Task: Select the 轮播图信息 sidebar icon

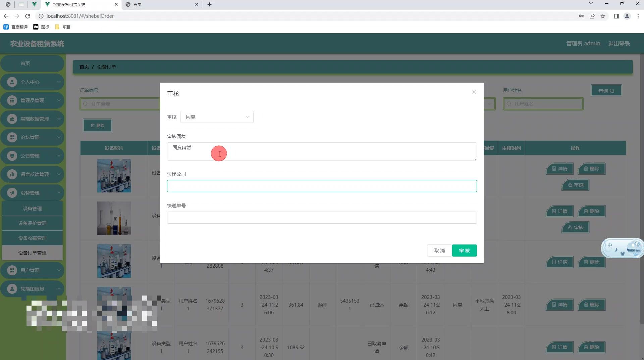Action: pyautogui.click(x=11, y=288)
